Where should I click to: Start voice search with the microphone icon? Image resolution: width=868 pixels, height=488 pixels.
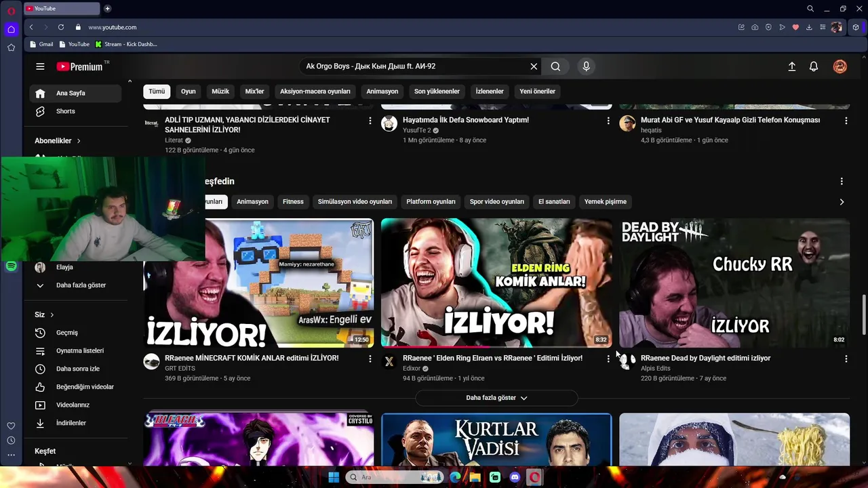[587, 66]
